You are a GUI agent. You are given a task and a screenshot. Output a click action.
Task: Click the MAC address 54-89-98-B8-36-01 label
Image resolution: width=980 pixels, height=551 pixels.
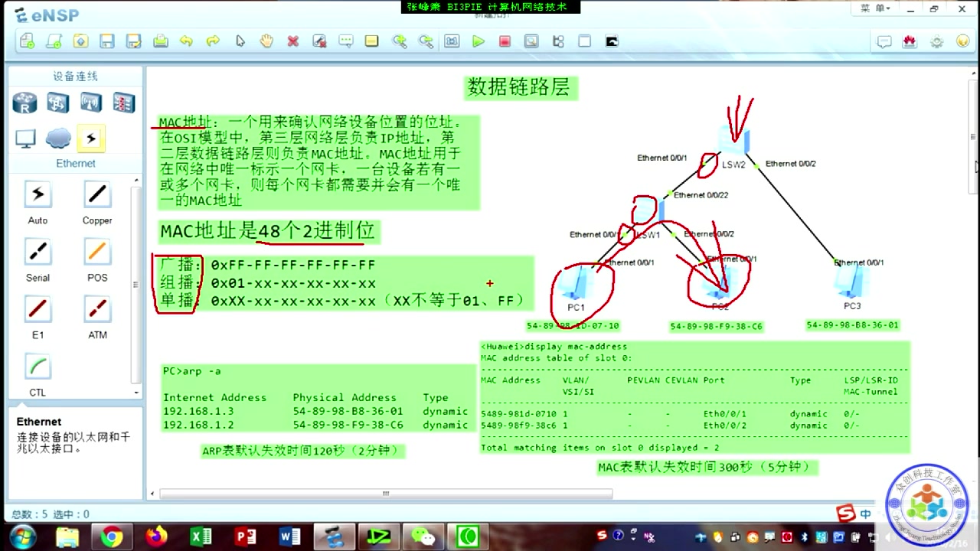coord(852,325)
